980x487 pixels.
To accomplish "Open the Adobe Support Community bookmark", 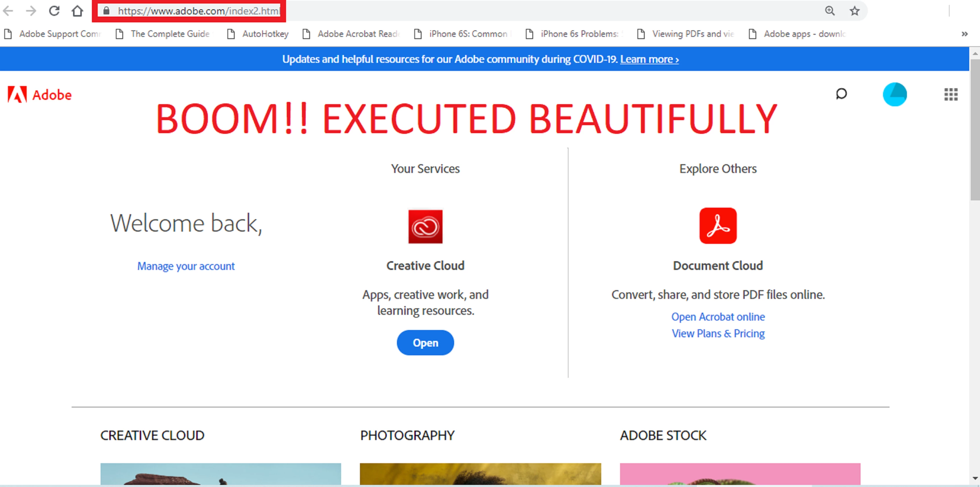I will 53,34.
